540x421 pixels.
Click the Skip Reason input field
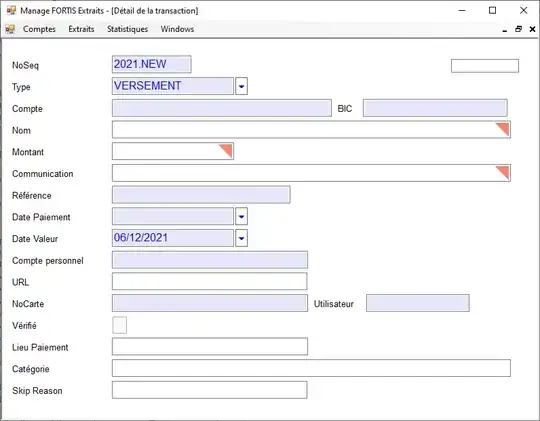(x=209, y=390)
